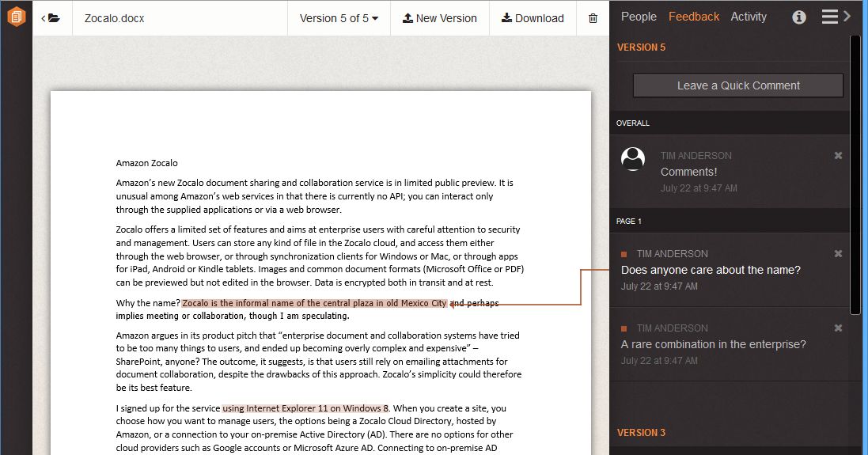The width and height of the screenshot is (868, 455).
Task: Go back to the folder view
Action: (51, 18)
